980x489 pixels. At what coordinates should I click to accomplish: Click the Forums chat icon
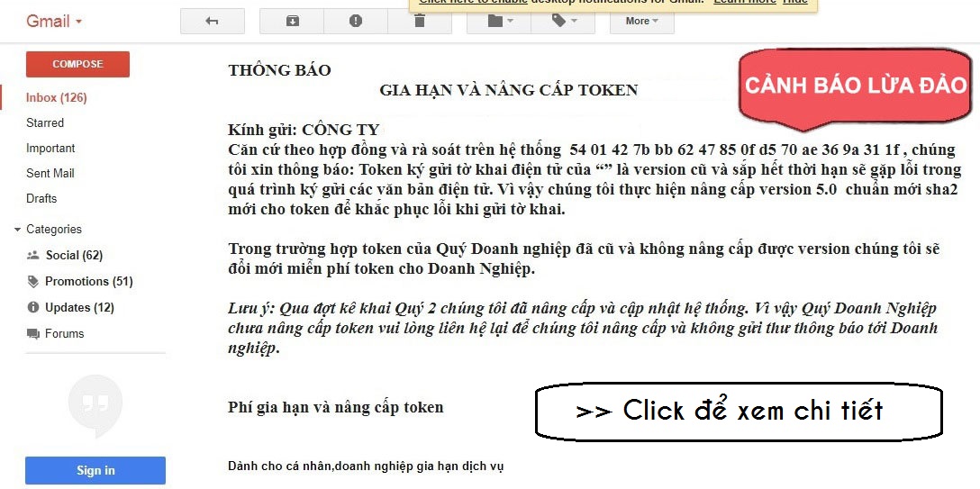(33, 334)
